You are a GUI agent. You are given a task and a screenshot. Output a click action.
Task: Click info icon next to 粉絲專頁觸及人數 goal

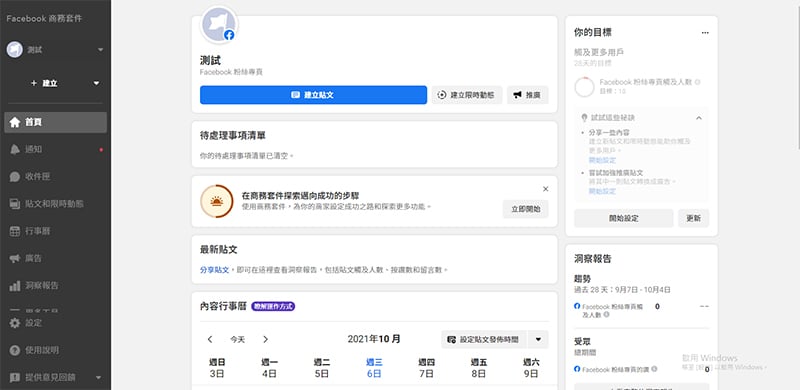pos(697,82)
